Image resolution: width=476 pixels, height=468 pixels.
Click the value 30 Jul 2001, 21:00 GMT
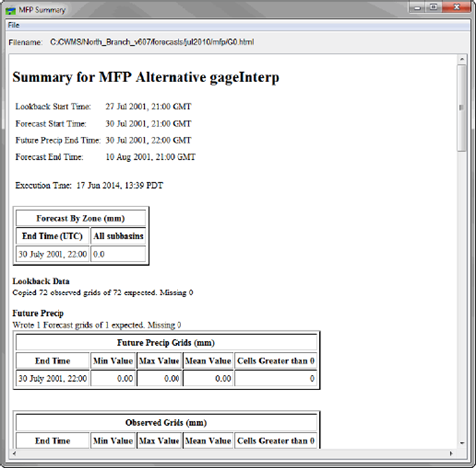point(149,124)
